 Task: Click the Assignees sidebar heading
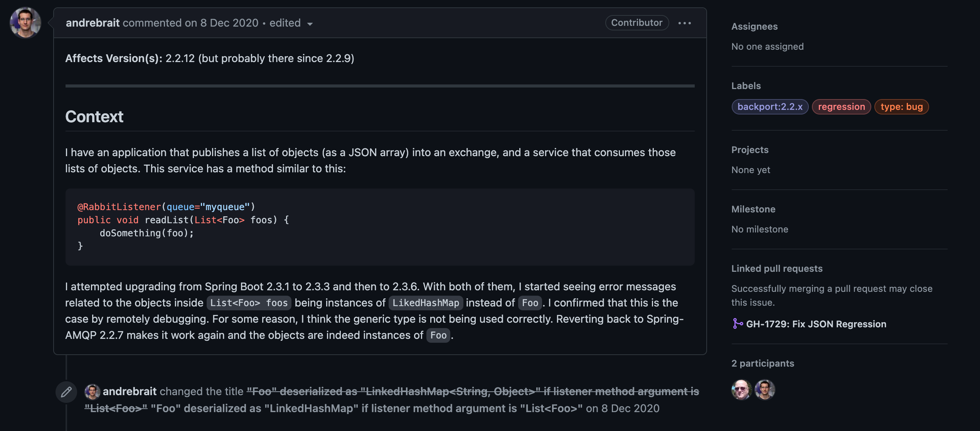(x=754, y=27)
